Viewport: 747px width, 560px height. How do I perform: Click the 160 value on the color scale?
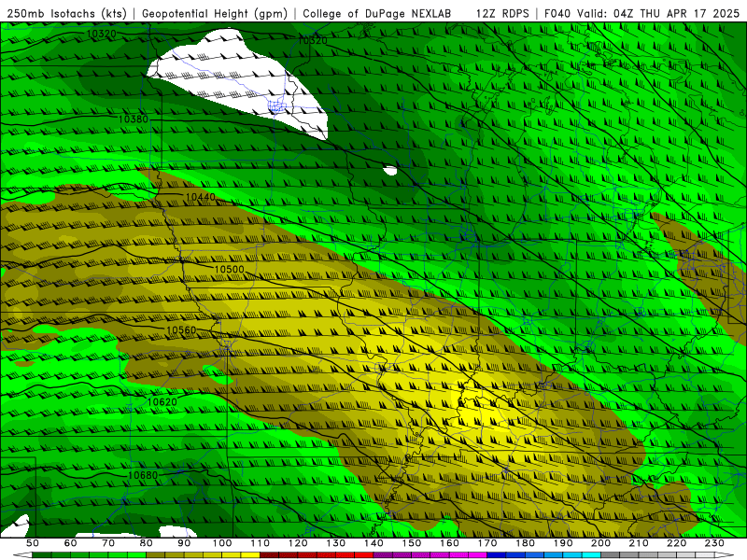click(449, 543)
